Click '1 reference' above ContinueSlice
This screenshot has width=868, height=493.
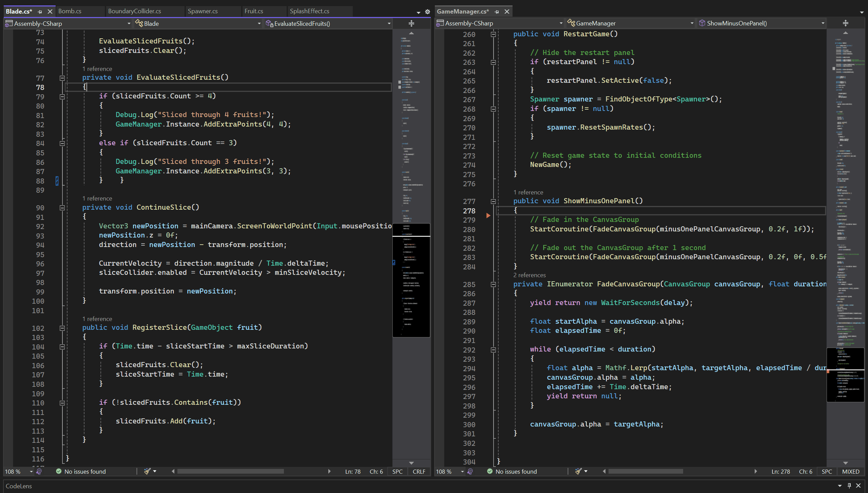(x=97, y=198)
